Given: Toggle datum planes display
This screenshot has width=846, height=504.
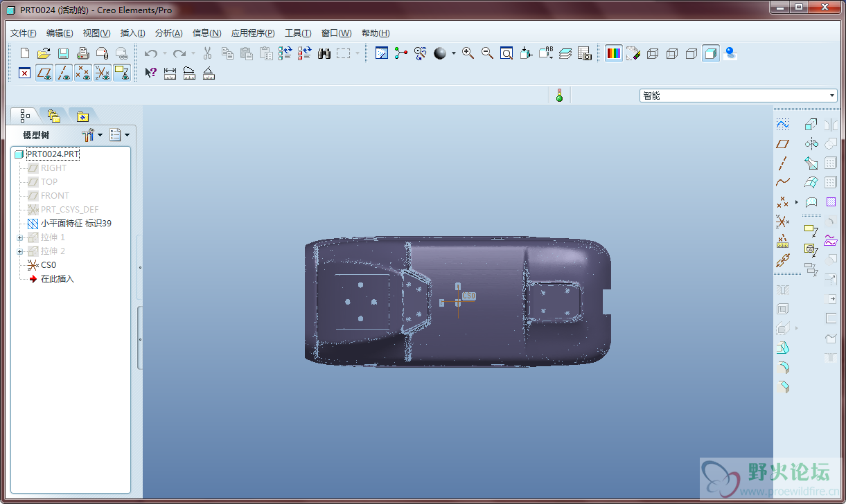Looking at the screenshot, I should [44, 73].
